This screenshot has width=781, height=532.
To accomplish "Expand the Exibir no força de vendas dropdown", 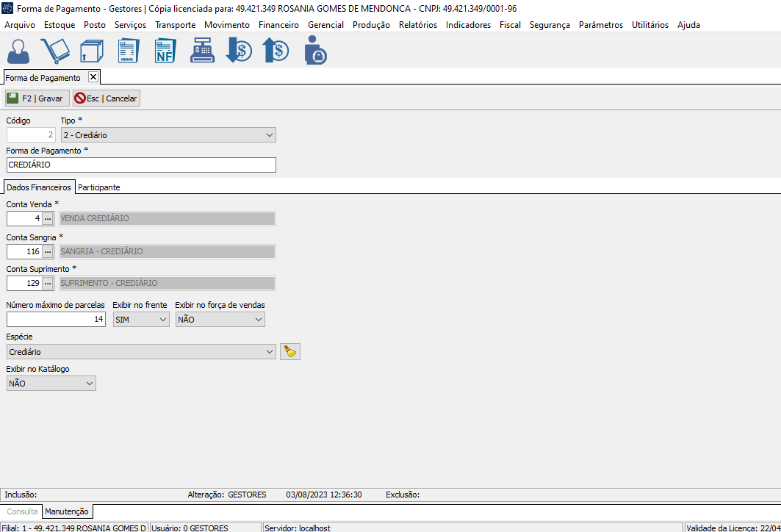I will (x=259, y=320).
